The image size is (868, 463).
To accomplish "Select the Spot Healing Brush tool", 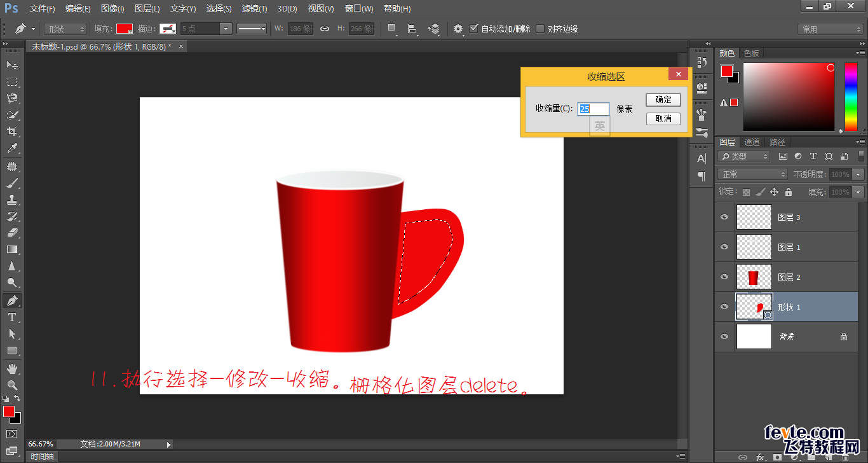I will tap(12, 167).
